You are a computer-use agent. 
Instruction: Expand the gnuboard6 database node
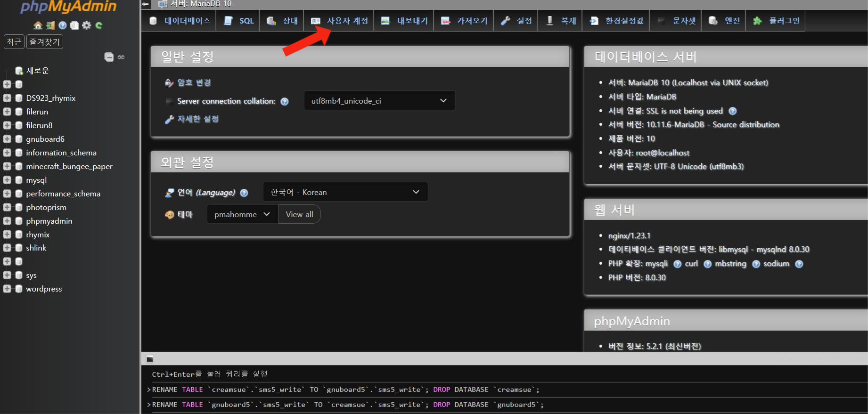[x=7, y=139]
